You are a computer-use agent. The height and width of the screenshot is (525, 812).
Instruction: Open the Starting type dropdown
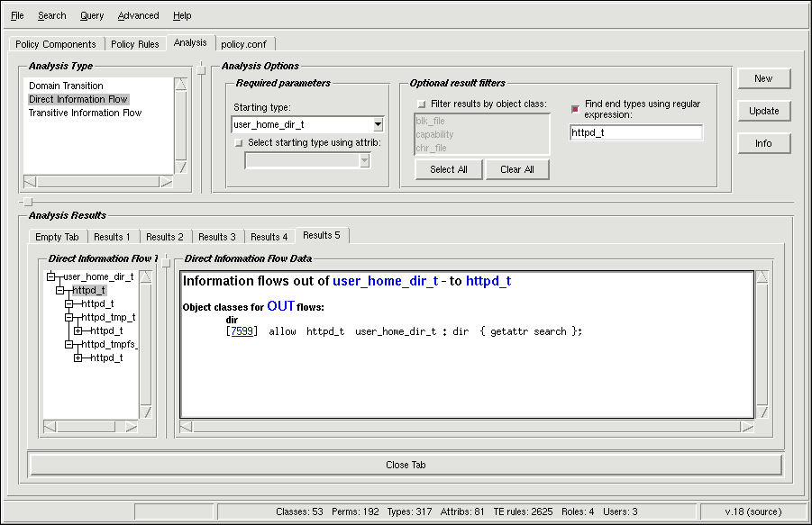pyautogui.click(x=378, y=124)
